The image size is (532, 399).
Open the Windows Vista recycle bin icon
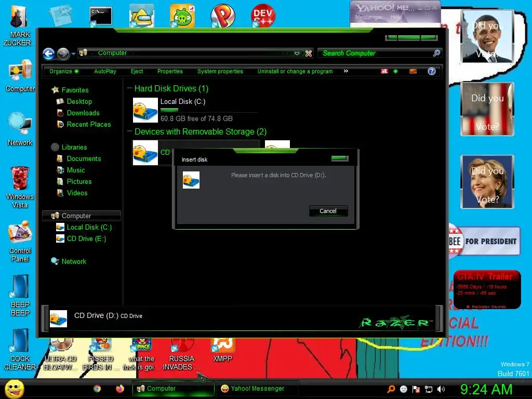click(x=20, y=187)
